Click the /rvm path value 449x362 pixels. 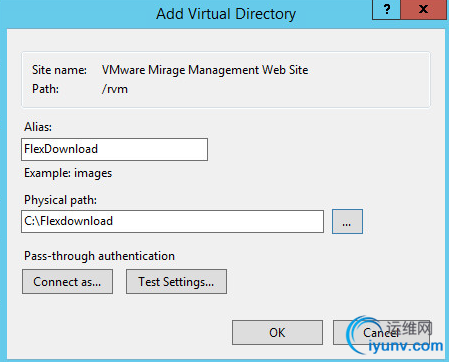115,89
